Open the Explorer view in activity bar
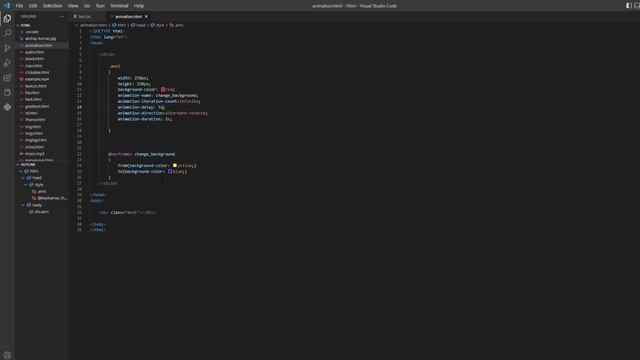This screenshot has width=640, height=360. coord(7,18)
